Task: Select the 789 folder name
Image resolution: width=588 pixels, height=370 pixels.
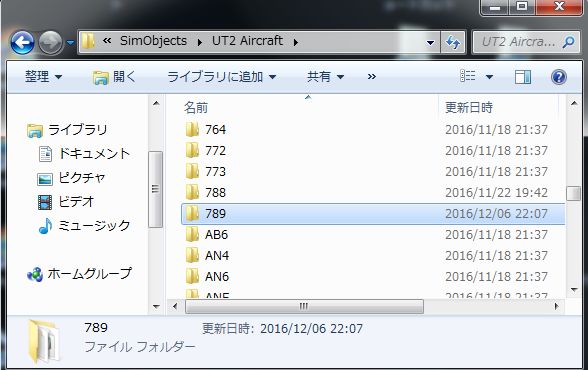Action: [215, 214]
